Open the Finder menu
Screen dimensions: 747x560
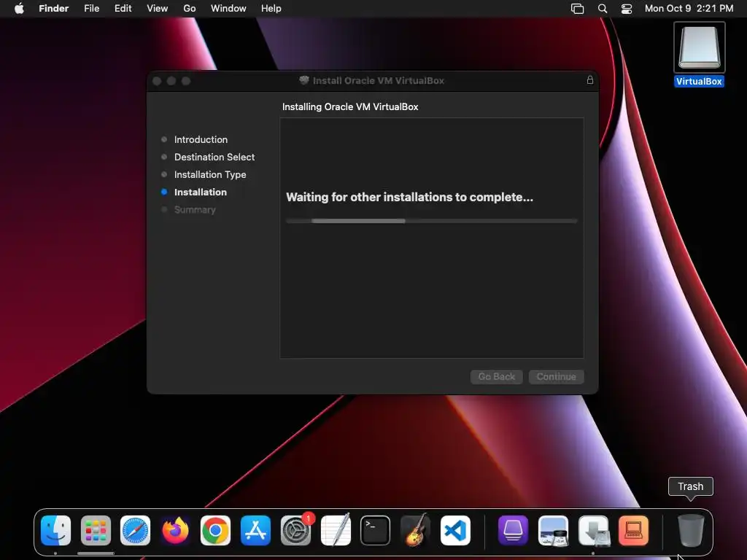click(x=54, y=9)
